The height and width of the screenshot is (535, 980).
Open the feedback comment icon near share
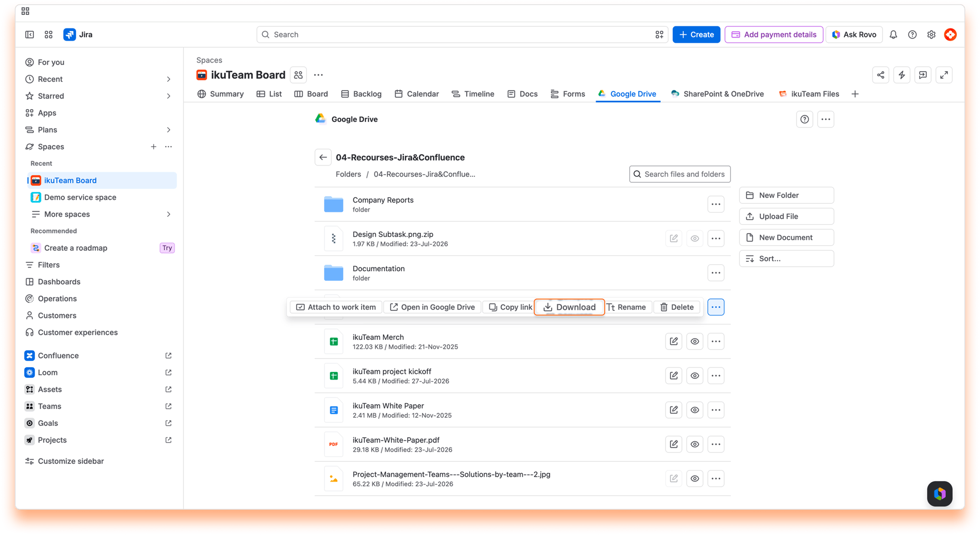tap(923, 75)
